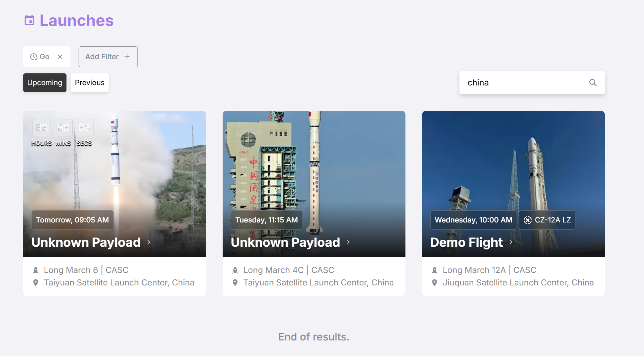Click location pin on Long March 6 card
This screenshot has height=356, width=644.
tap(36, 283)
